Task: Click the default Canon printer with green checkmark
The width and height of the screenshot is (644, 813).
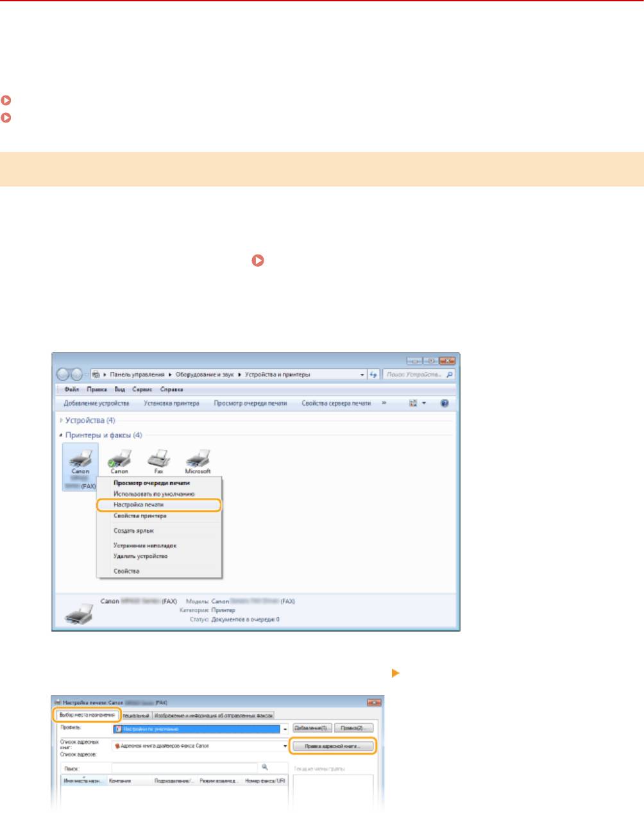Action: point(119,459)
